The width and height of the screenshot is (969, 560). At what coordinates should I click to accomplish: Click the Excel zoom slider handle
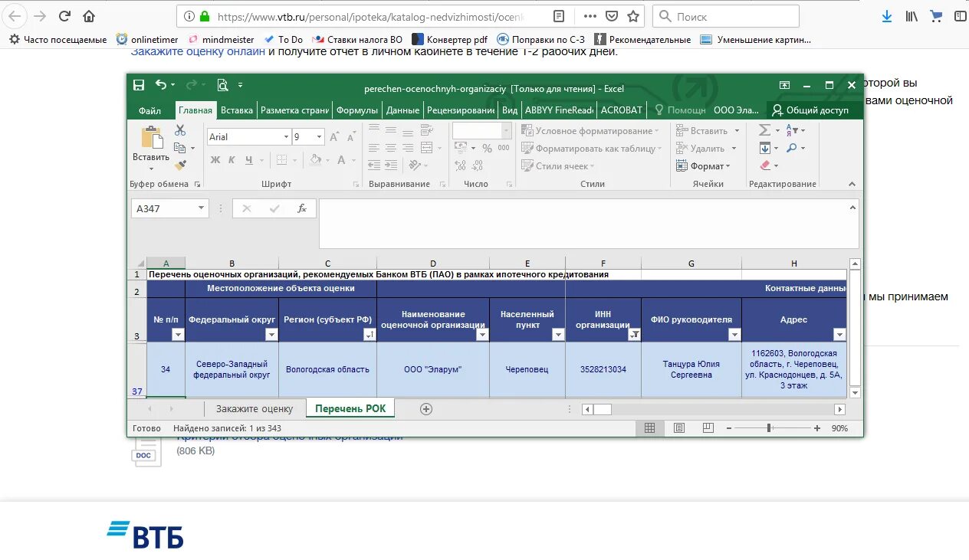tap(769, 428)
